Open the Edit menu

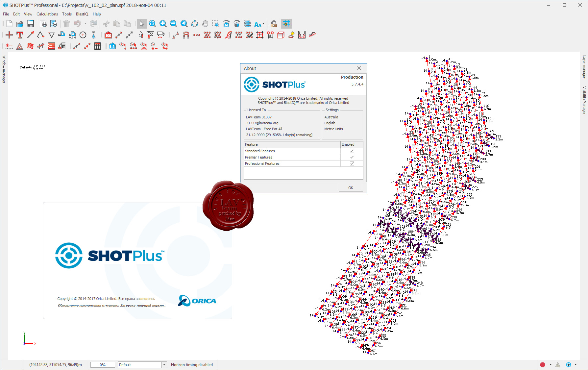click(16, 14)
